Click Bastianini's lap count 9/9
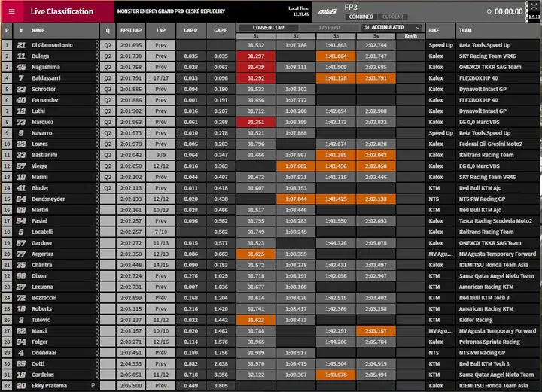 161,155
